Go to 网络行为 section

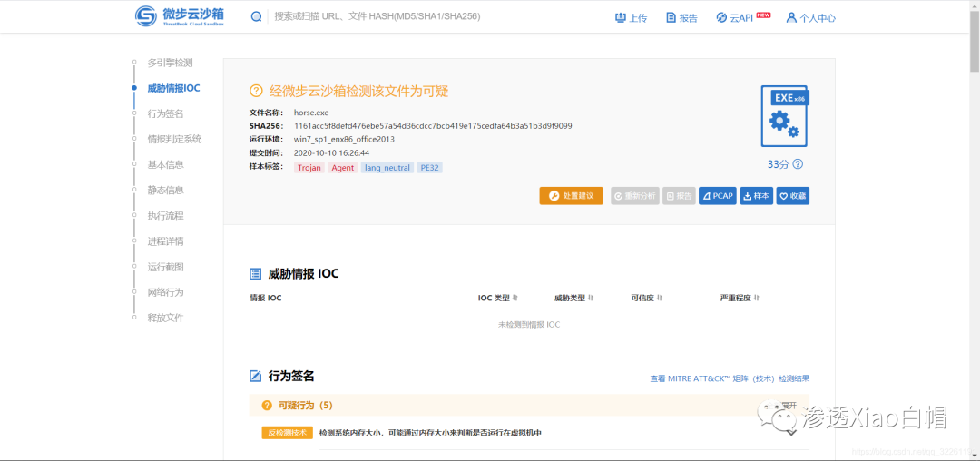point(166,291)
